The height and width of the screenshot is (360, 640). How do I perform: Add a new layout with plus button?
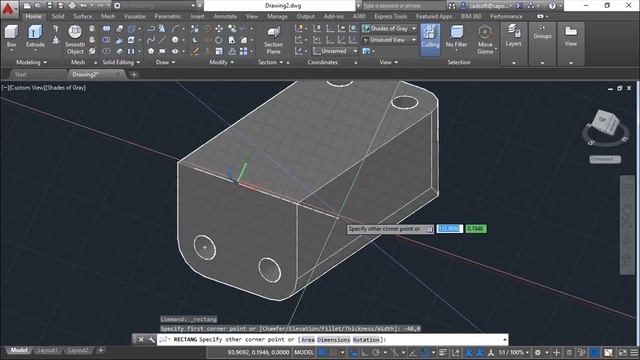pyautogui.click(x=100, y=350)
